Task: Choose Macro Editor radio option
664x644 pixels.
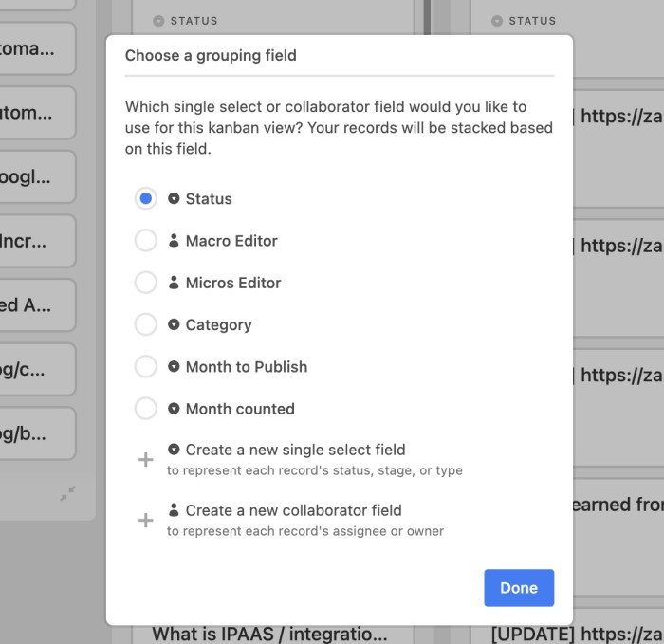Action: [x=146, y=240]
